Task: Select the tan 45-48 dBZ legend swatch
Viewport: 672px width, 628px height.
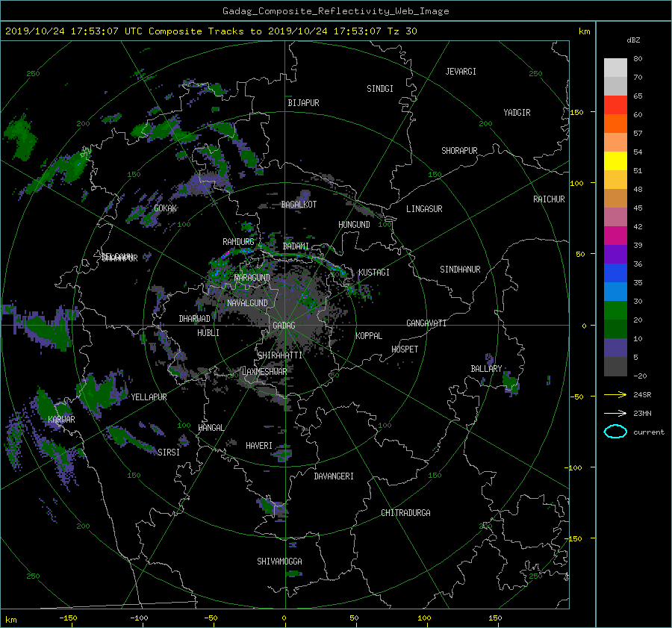Action: point(615,199)
